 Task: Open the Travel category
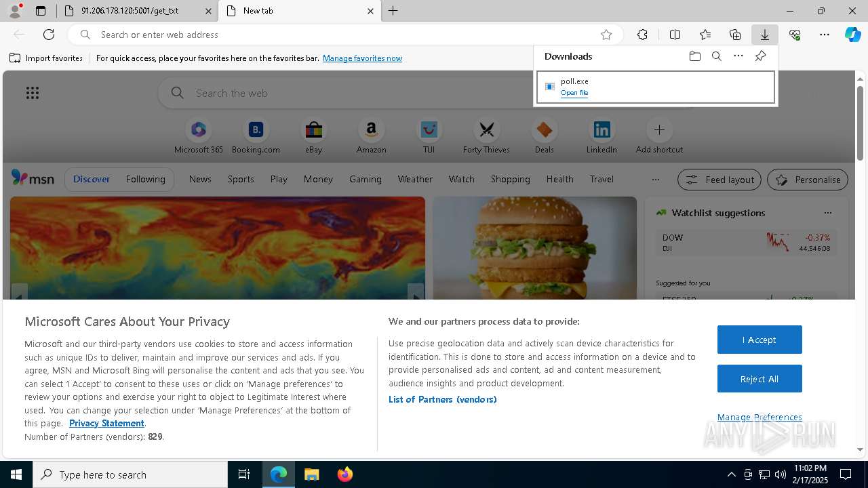(x=601, y=179)
